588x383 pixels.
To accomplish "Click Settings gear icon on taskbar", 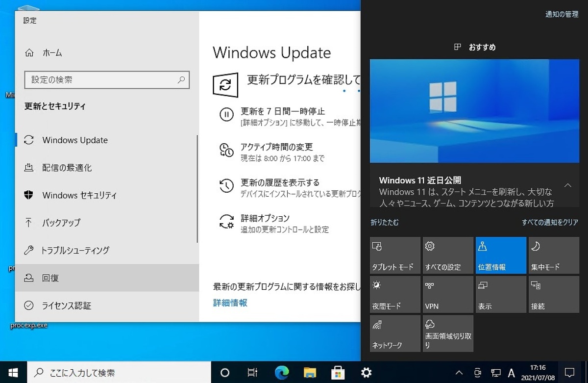I will (x=366, y=373).
